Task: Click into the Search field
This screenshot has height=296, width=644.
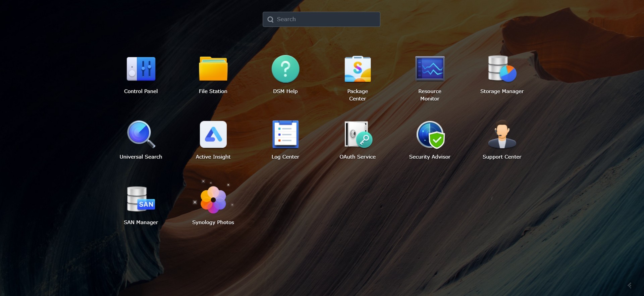Action: 321,19
